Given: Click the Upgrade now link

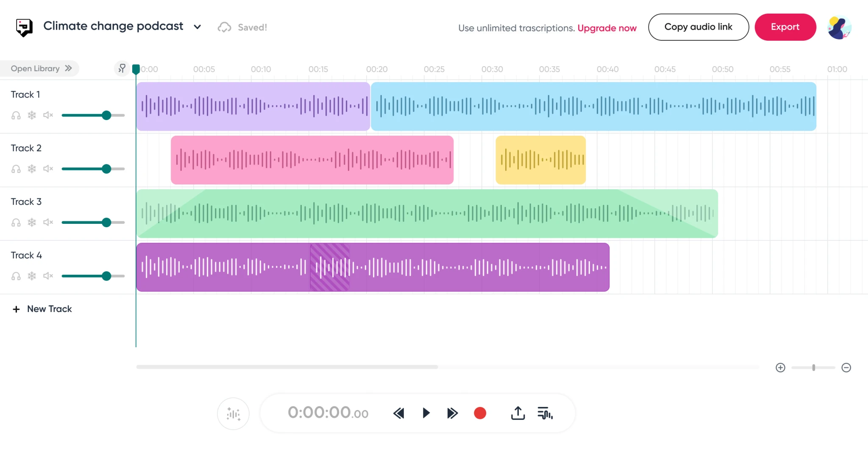Looking at the screenshot, I should pyautogui.click(x=607, y=28).
